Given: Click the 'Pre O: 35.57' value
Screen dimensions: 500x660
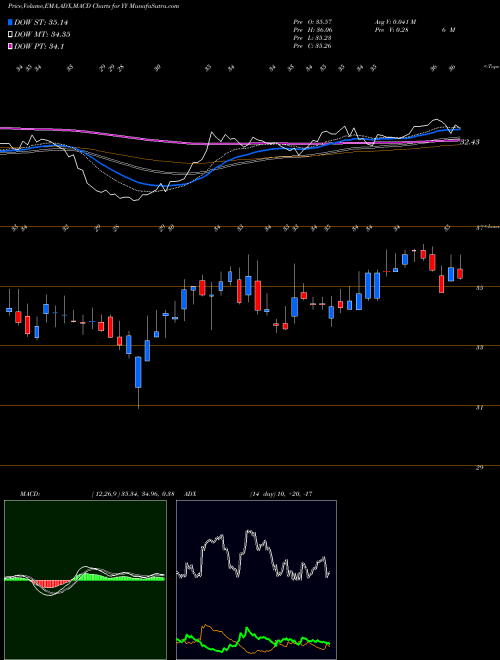Looking at the screenshot, I should click(313, 22).
